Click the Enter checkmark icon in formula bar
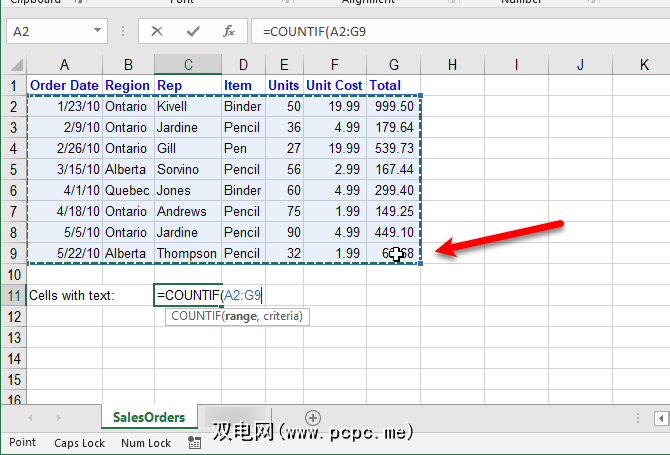Viewport: 670px width, 455px height. click(193, 31)
